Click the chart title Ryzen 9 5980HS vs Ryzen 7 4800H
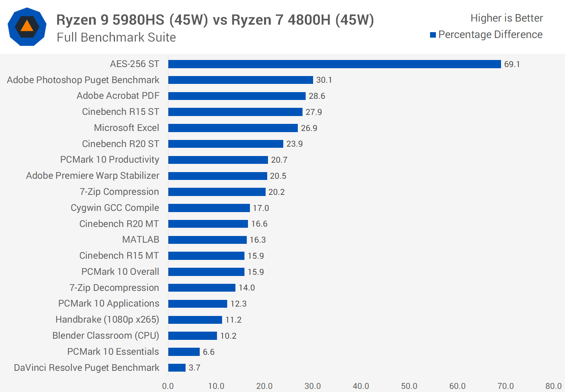Screen dimensions: 565x392 215,20
